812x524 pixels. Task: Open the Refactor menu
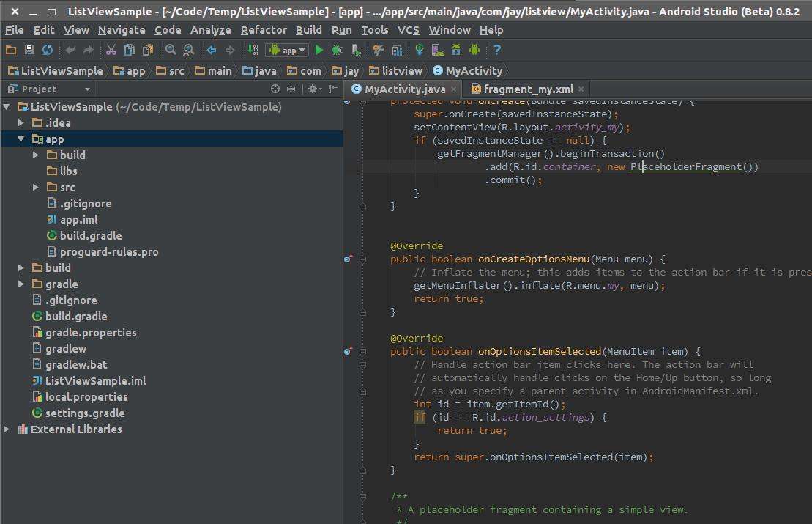(264, 30)
